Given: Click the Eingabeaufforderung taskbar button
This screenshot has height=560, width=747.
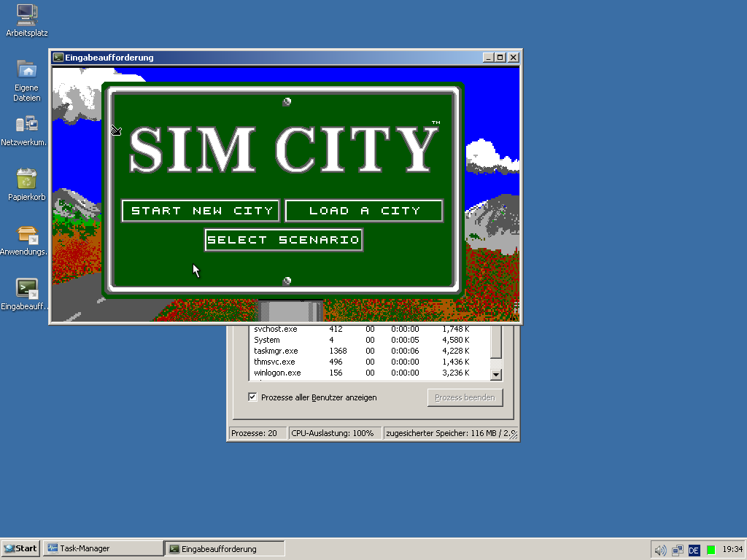Looking at the screenshot, I should click(225, 548).
